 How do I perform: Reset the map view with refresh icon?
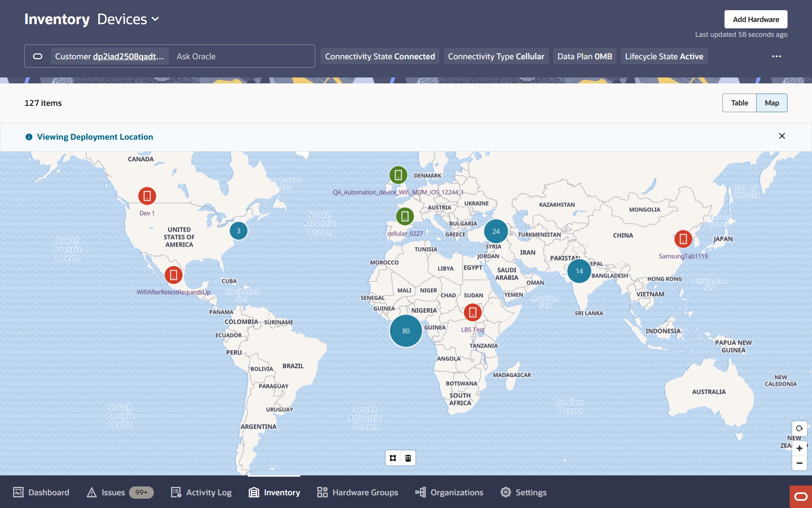(x=799, y=428)
